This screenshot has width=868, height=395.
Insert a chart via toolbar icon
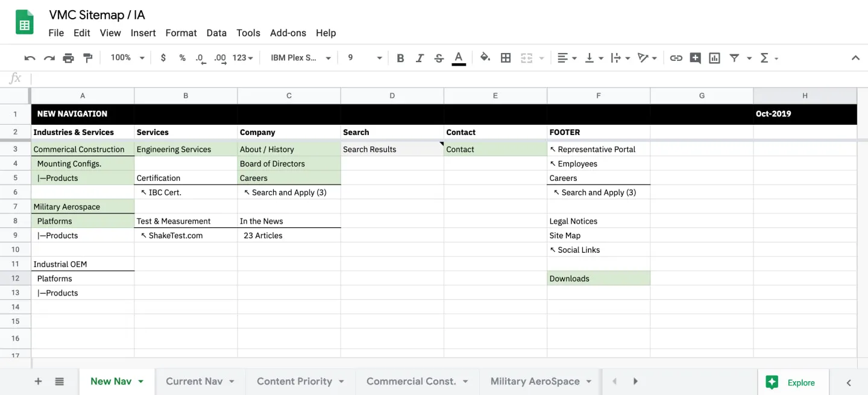pos(714,58)
